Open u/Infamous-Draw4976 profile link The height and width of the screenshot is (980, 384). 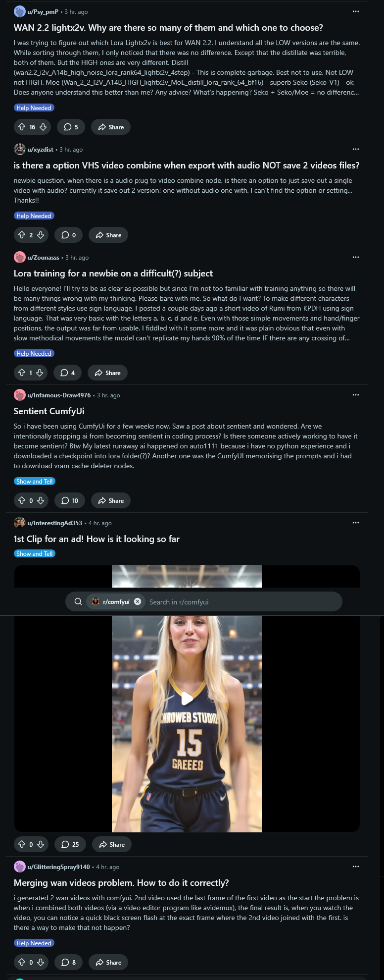click(59, 395)
